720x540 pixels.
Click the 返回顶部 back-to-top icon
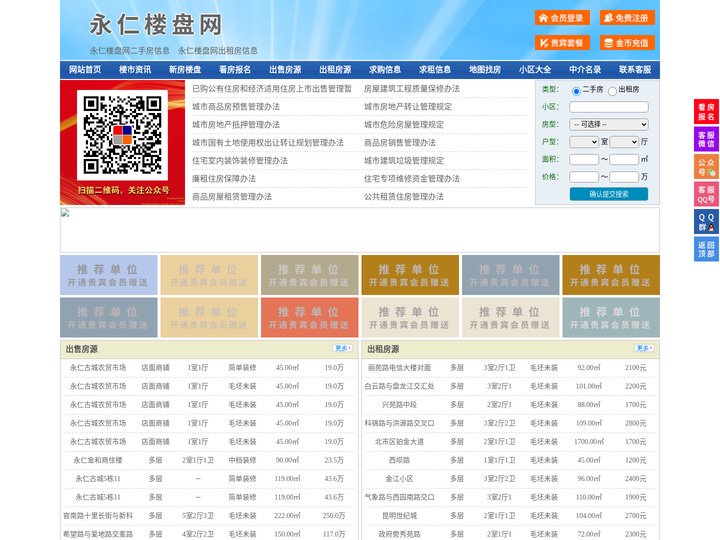pos(706,249)
